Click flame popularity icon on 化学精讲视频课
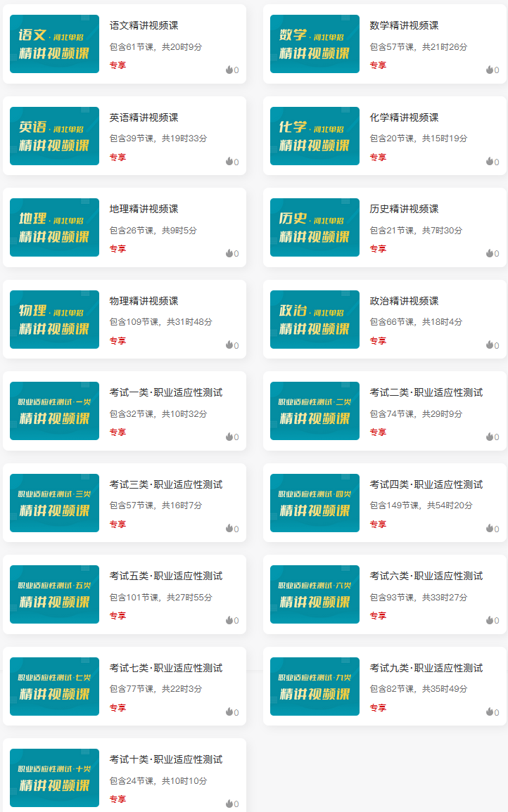 489,161
